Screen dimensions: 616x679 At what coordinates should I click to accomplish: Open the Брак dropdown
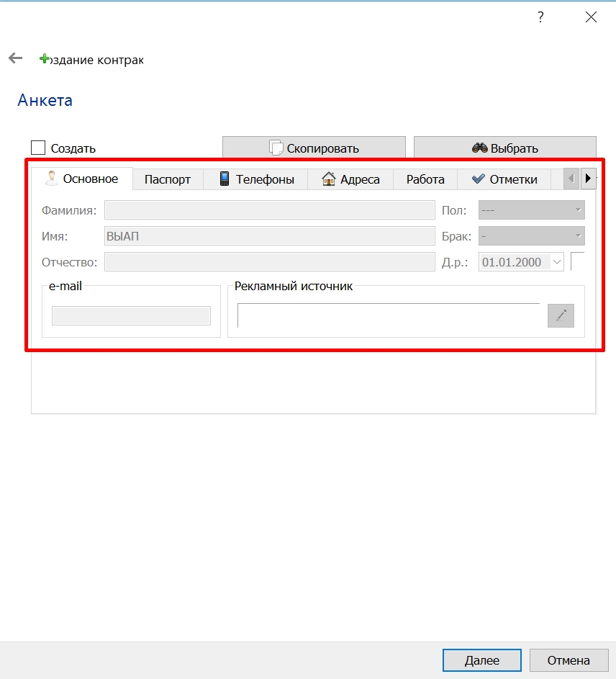[x=531, y=236]
